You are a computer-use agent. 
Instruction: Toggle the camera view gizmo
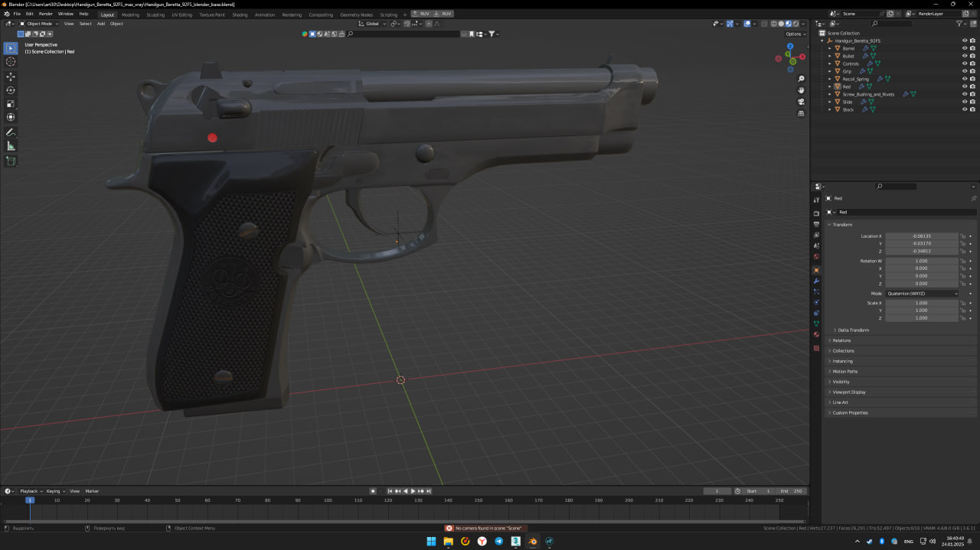(801, 102)
